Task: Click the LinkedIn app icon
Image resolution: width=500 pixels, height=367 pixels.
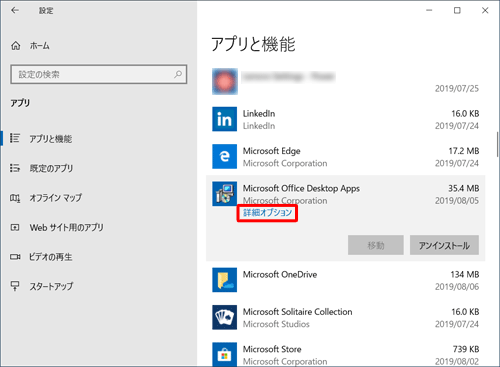Action: [224, 119]
